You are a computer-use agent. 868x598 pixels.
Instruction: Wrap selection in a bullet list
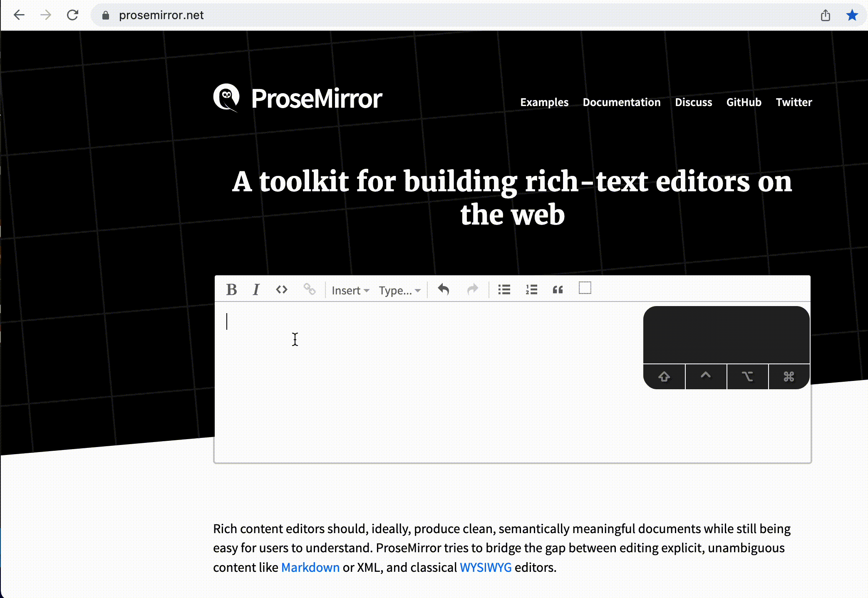pyautogui.click(x=504, y=289)
